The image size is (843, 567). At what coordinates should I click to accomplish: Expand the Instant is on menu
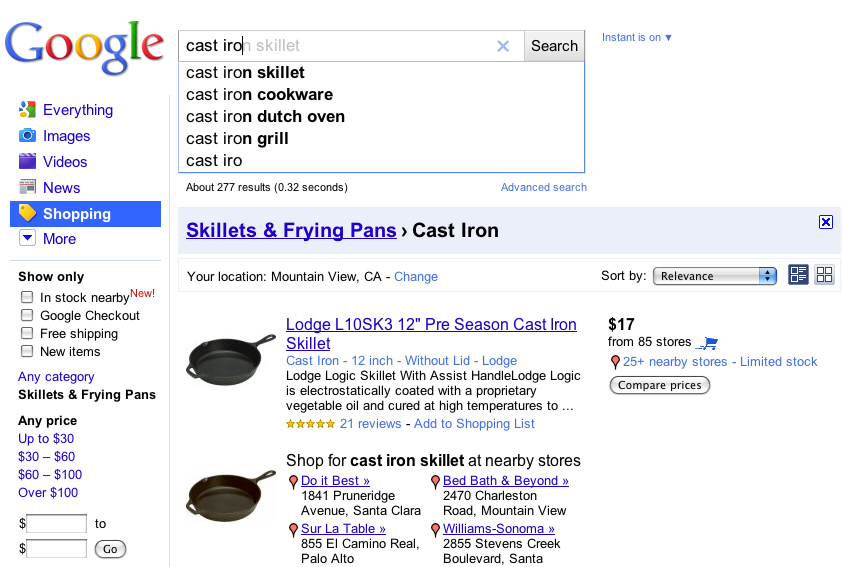point(637,38)
